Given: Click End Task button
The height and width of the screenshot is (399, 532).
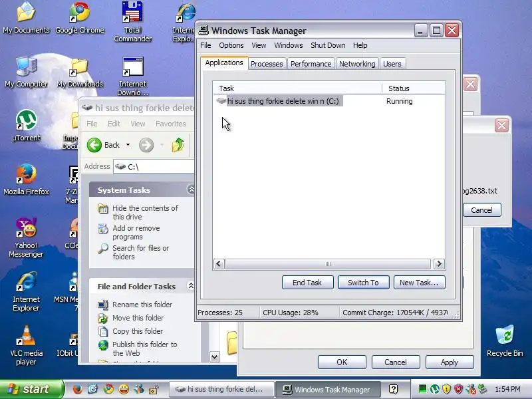Looking at the screenshot, I should coord(307,282).
